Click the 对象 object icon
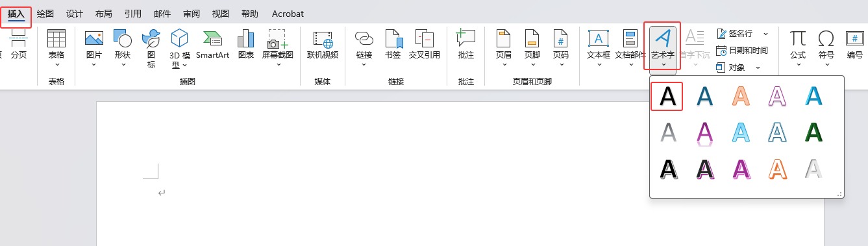The height and width of the screenshot is (246, 868). [x=721, y=67]
